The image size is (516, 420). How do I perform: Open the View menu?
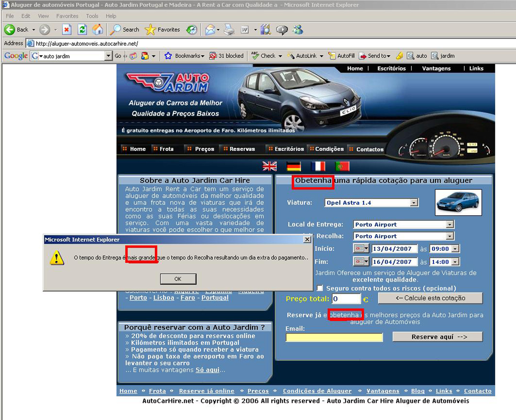[43, 16]
